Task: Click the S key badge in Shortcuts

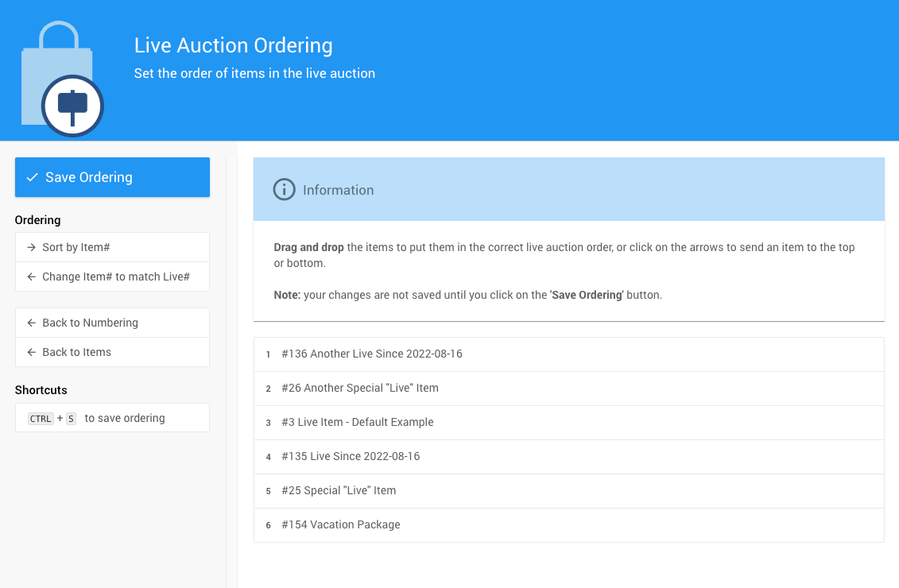Action: click(x=71, y=419)
